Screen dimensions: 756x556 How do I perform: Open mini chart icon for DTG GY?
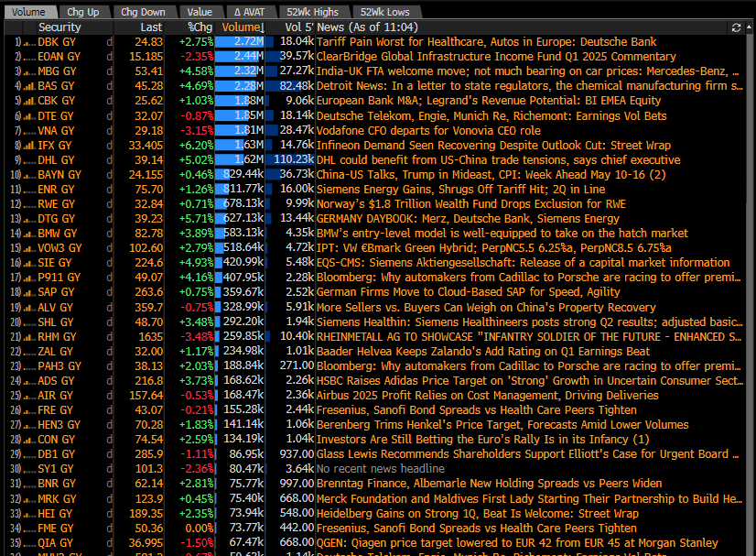(29, 219)
